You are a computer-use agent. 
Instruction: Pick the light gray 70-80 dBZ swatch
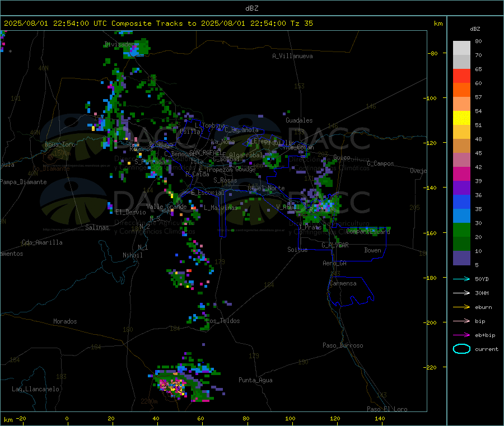[461, 48]
